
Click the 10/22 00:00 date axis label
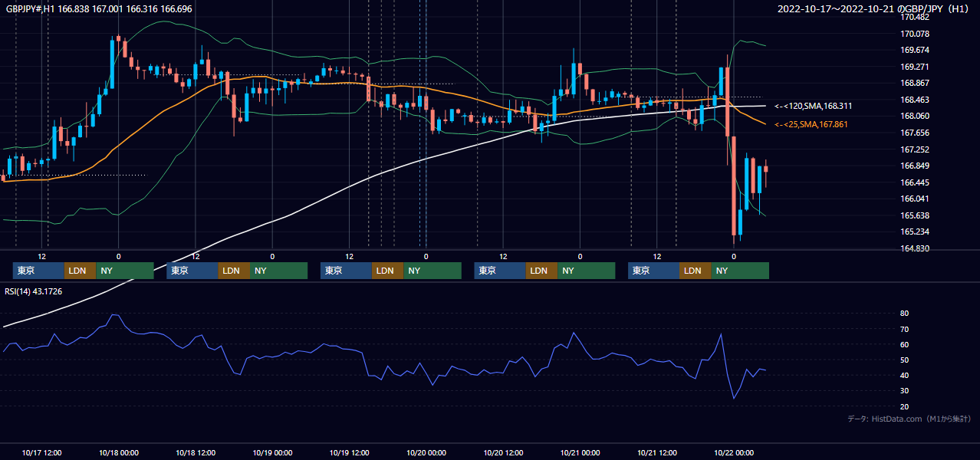(x=734, y=452)
